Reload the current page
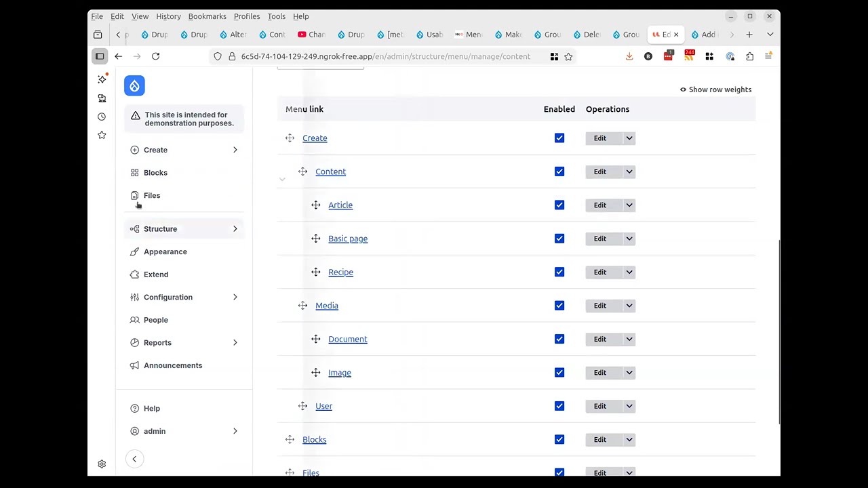Viewport: 868px width, 488px height. 155,56
